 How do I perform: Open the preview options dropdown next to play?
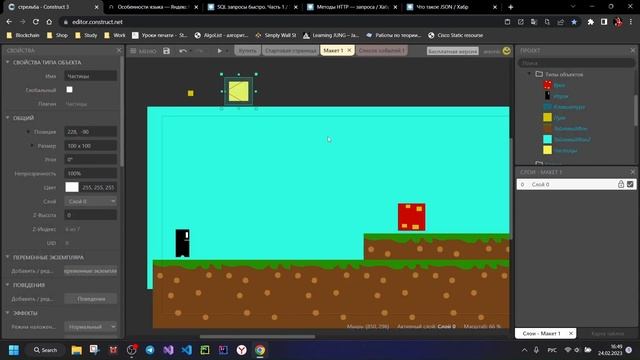pyautogui.click(x=227, y=51)
